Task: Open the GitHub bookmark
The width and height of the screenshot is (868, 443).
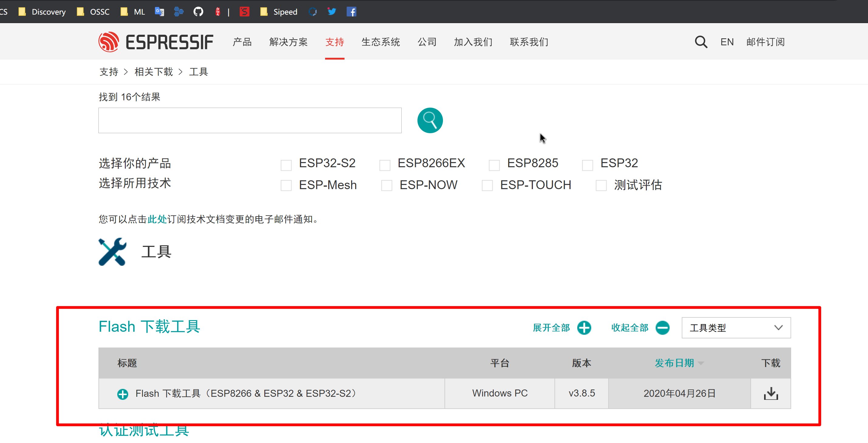Action: 198,12
